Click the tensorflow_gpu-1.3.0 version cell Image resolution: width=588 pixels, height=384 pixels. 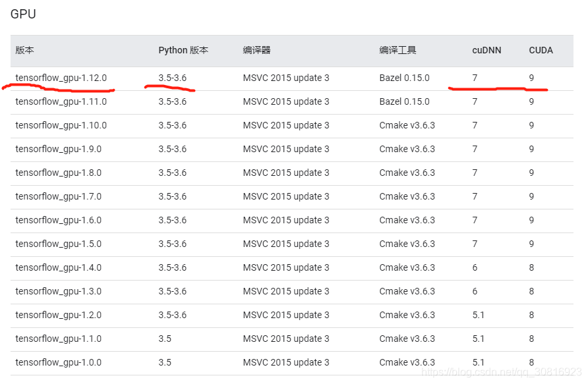pos(59,291)
